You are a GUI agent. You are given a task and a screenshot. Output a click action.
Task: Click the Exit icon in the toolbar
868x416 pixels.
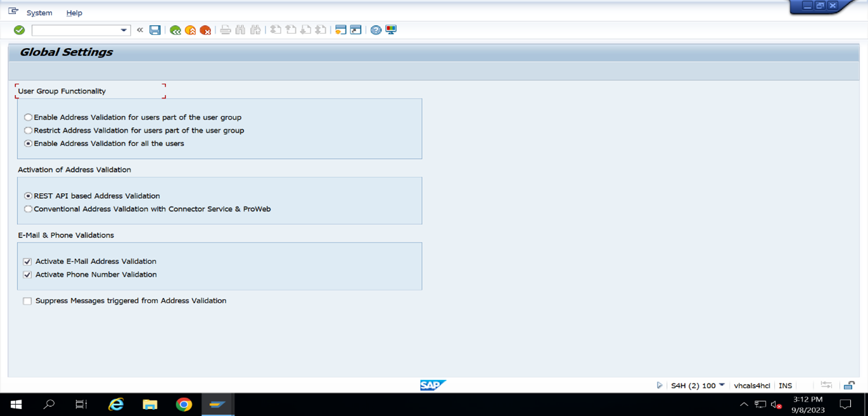(190, 30)
